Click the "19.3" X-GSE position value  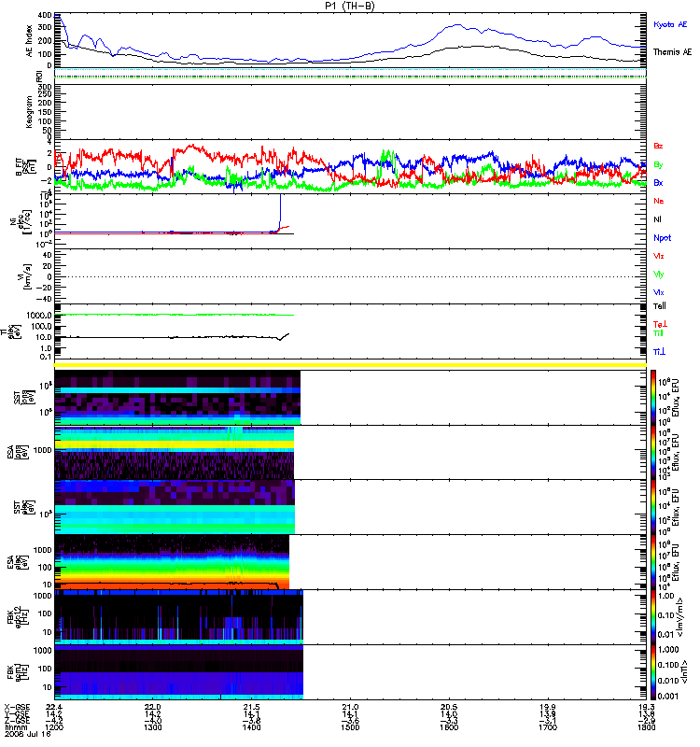tap(646, 707)
